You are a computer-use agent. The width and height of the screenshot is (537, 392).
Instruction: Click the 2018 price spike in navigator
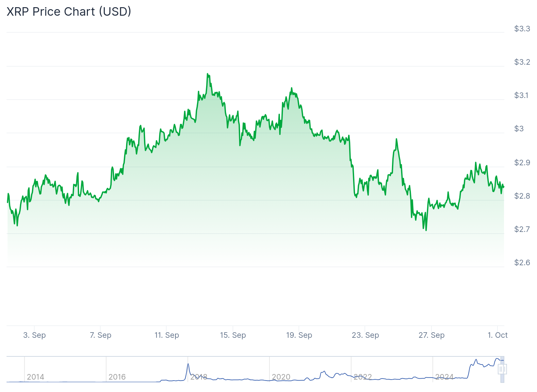click(x=188, y=364)
